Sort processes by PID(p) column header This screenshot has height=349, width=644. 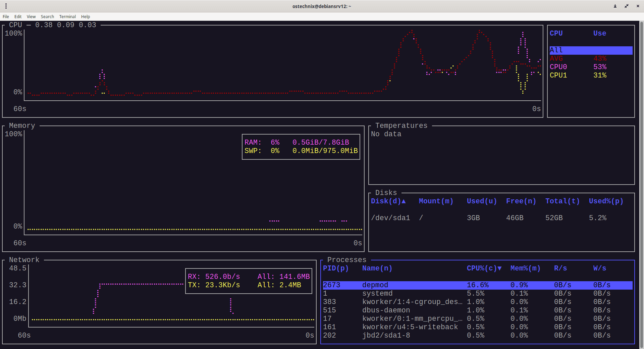click(x=335, y=268)
